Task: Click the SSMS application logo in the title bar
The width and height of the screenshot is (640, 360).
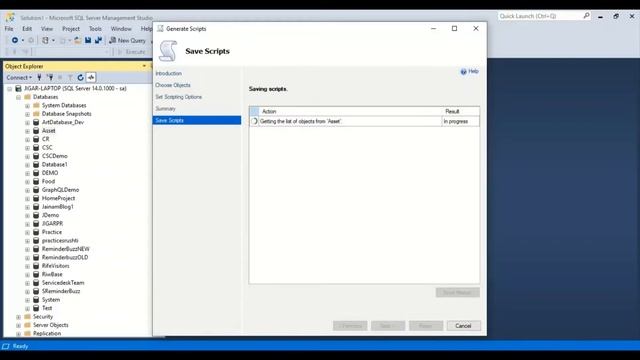Action: pos(10,17)
